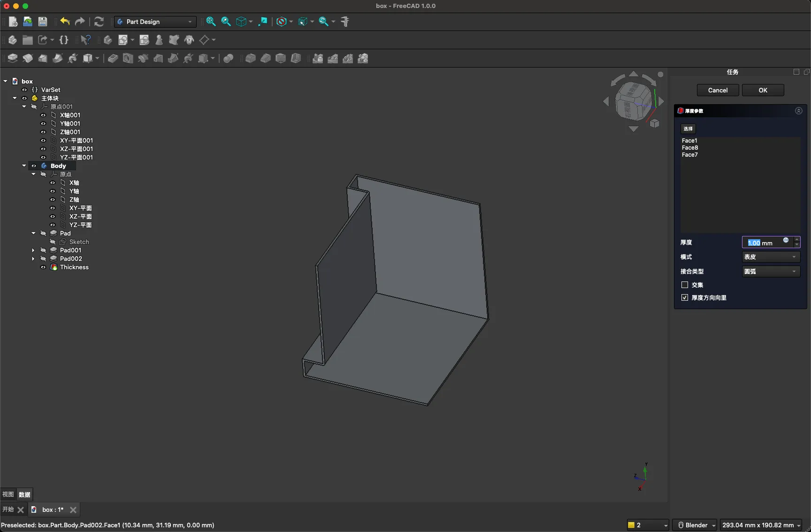Screen dimensions: 811x532
Task: Click the Cancel button
Action: pos(718,90)
